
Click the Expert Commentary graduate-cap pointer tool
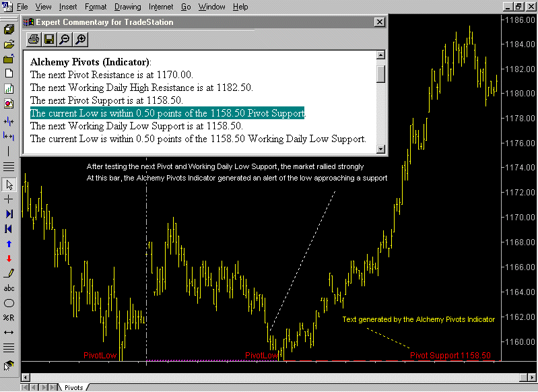[9, 366]
